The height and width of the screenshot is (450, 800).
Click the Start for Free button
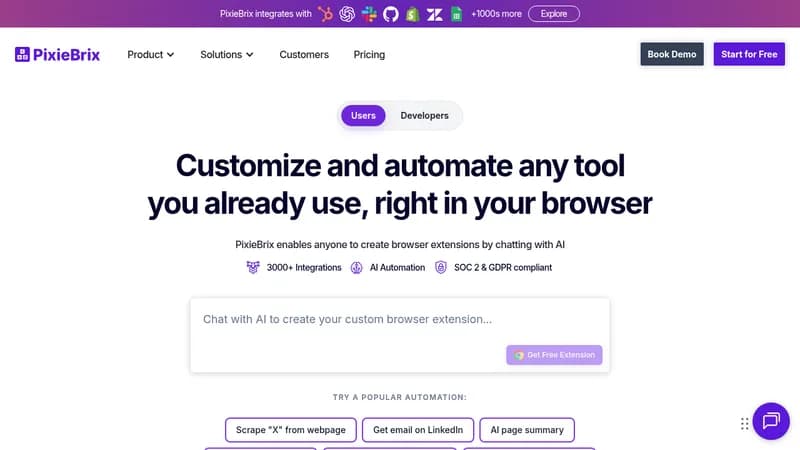[x=749, y=54]
